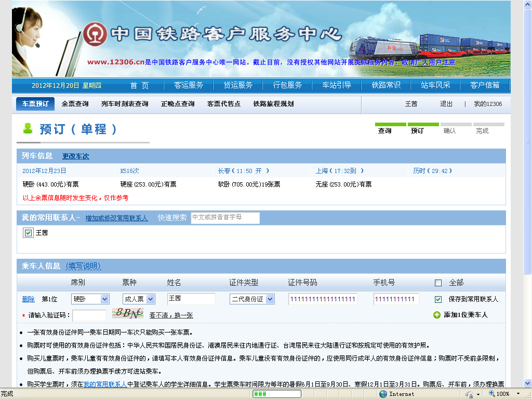Click 硬座 (253.00元)有票 text
The image size is (532, 399).
coord(148,184)
